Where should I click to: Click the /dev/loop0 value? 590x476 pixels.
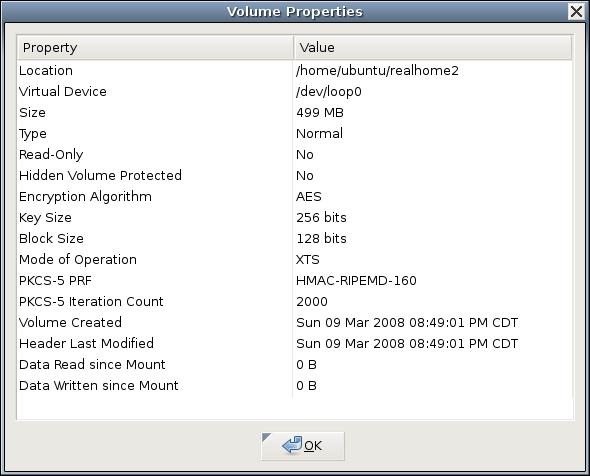[x=328, y=91]
